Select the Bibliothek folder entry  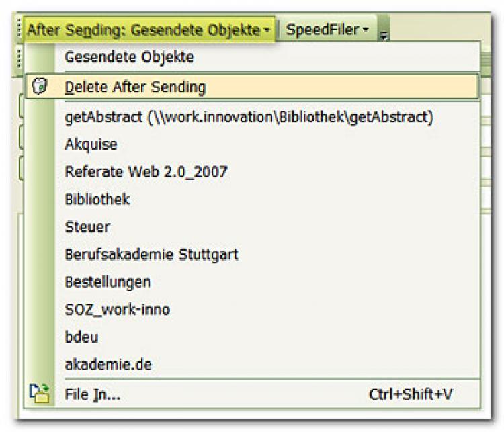[x=97, y=200]
